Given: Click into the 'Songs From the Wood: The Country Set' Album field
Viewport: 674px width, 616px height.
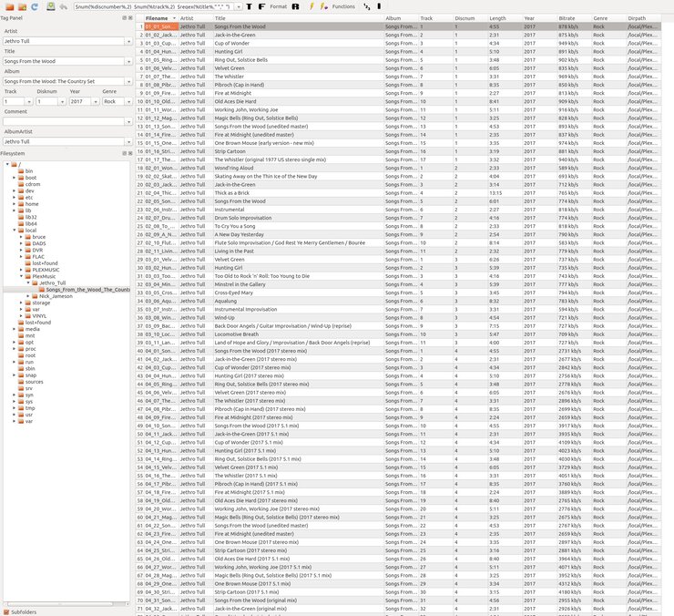Looking at the screenshot, I should (x=64, y=81).
